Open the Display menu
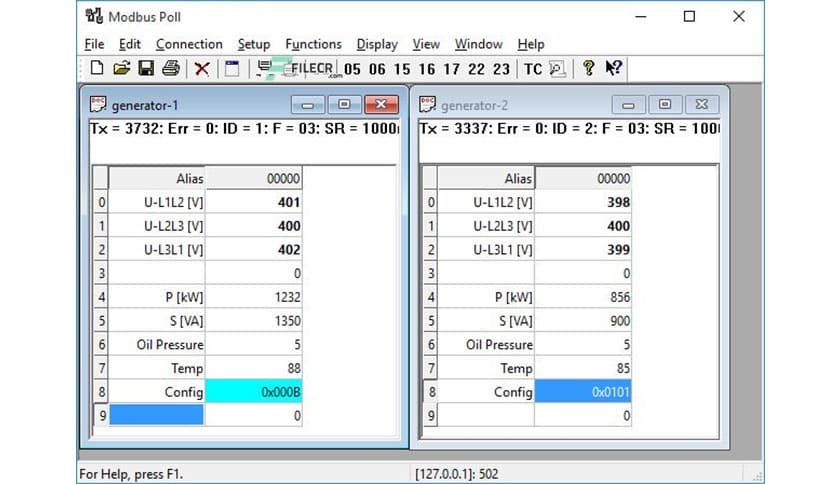This screenshot has width=836, height=484. 377,44
